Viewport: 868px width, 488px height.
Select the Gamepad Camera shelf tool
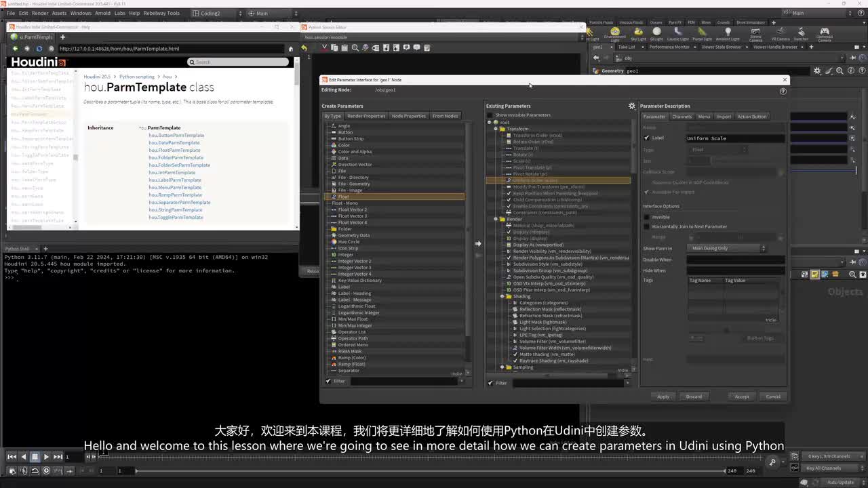(x=824, y=34)
